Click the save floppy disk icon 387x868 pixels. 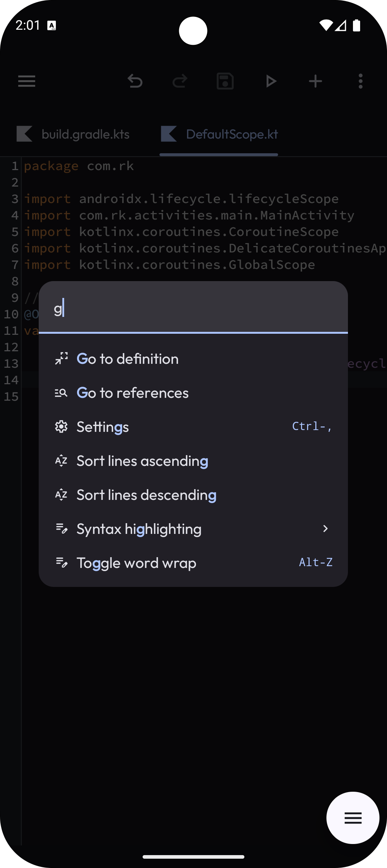point(225,81)
